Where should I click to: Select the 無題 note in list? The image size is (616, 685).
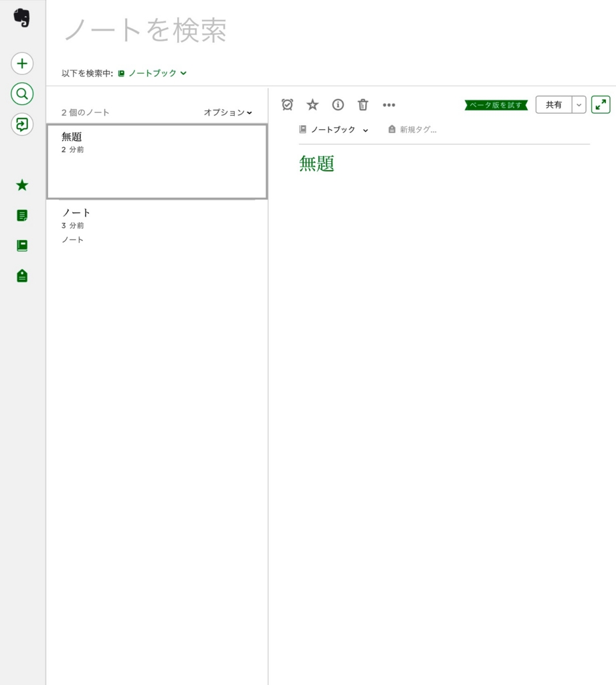(157, 162)
